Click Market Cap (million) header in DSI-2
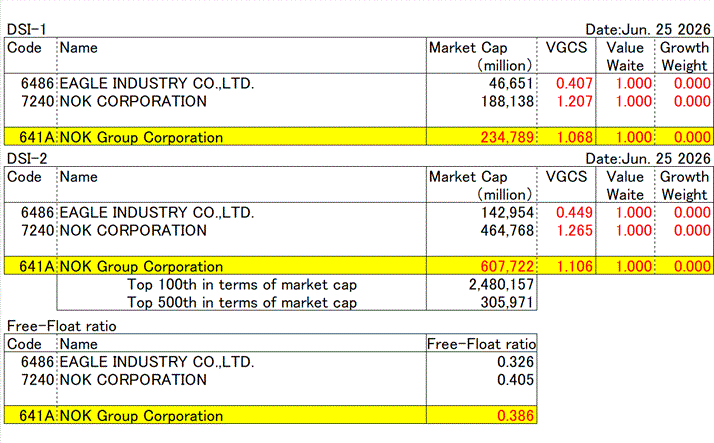 pos(480,186)
